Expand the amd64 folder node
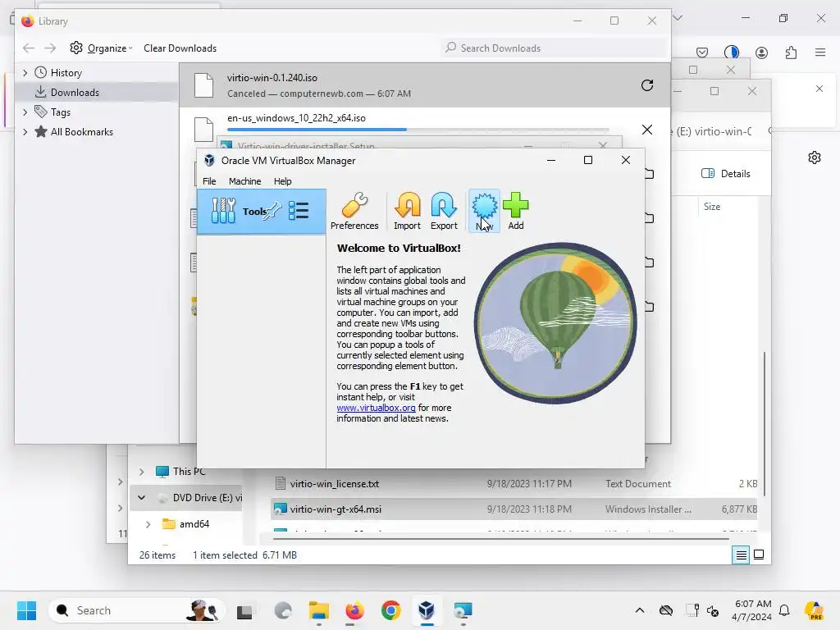 tap(148, 524)
